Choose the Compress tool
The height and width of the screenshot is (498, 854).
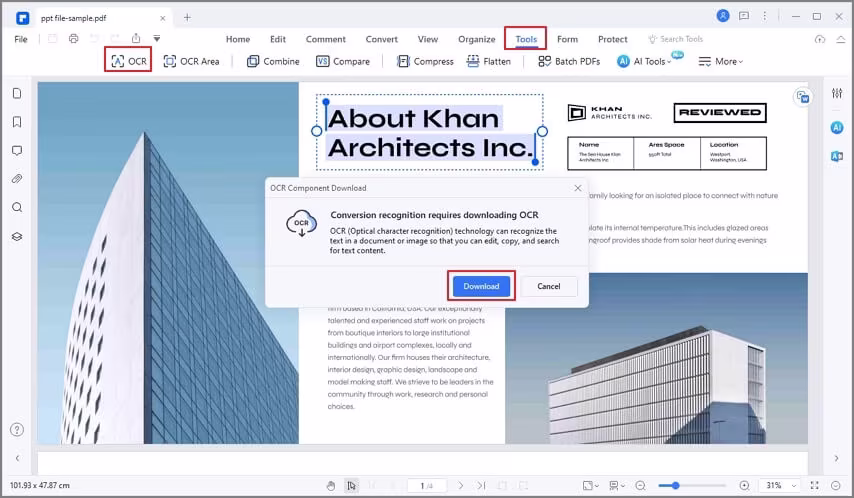(425, 61)
